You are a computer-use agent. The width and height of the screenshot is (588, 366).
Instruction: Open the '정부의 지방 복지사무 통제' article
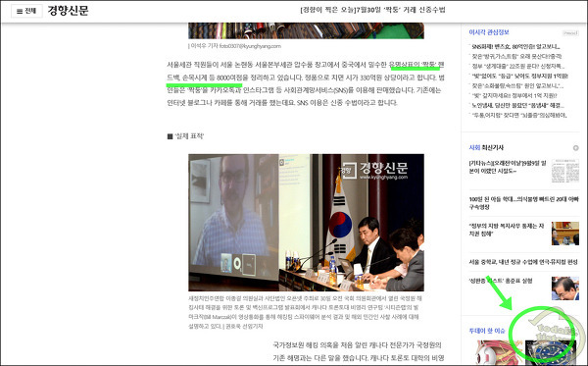click(x=507, y=230)
